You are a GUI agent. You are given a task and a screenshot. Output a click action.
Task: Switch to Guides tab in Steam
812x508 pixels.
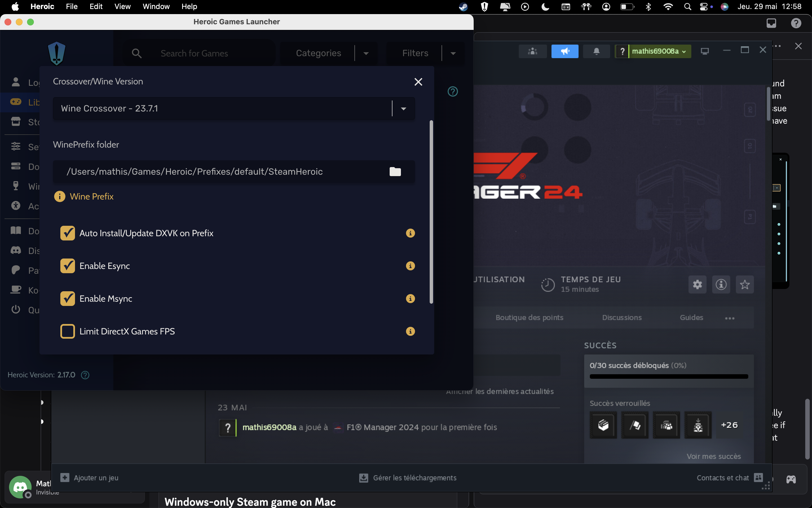pyautogui.click(x=691, y=317)
